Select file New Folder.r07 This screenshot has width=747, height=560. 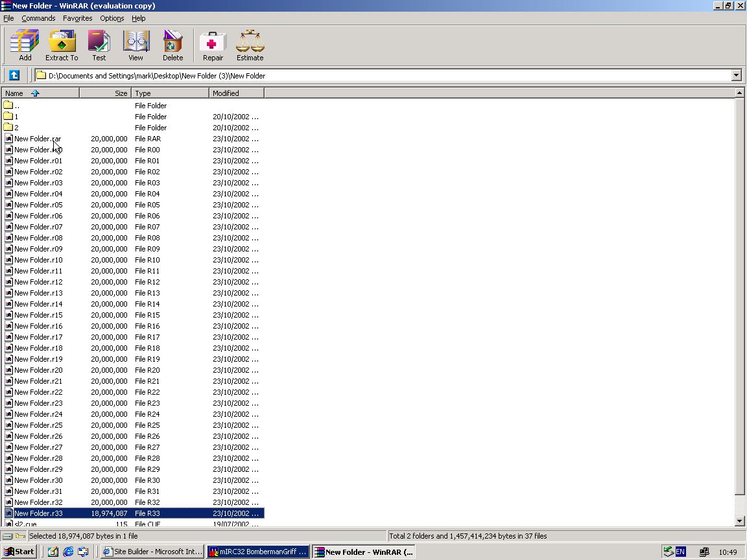(x=38, y=227)
